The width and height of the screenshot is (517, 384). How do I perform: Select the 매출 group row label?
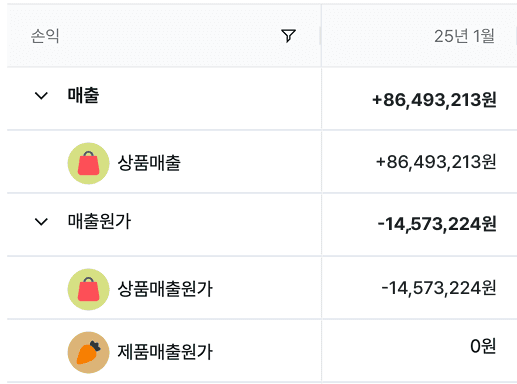tap(83, 95)
